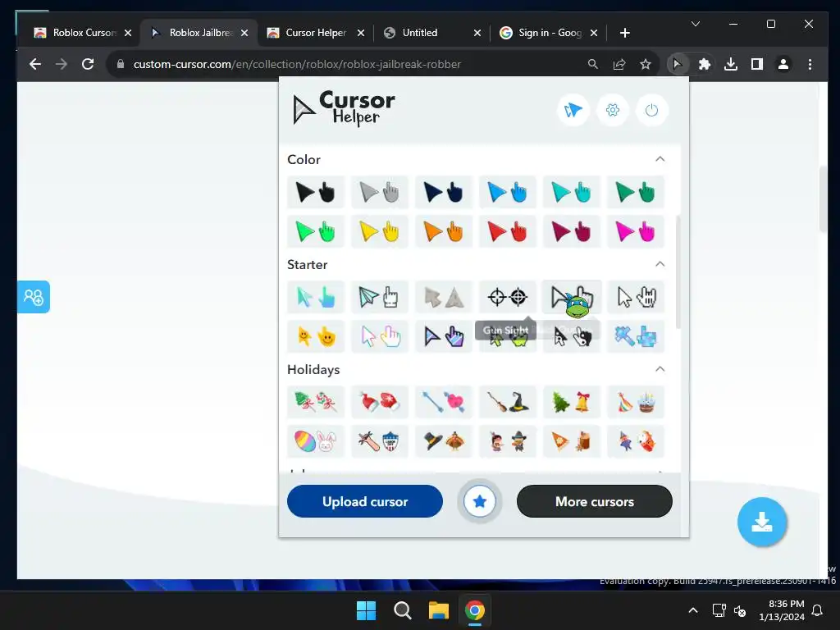840x630 pixels.
Task: Apply the magenta cursor pack
Action: pyautogui.click(x=636, y=231)
